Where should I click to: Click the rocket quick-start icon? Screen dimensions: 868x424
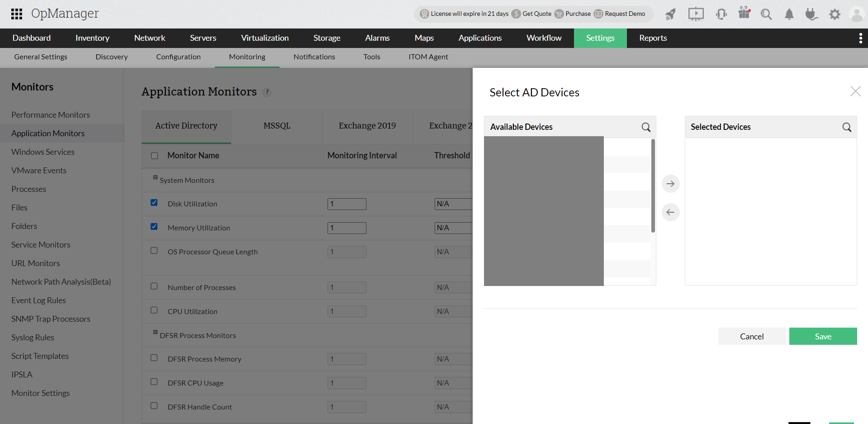point(670,14)
